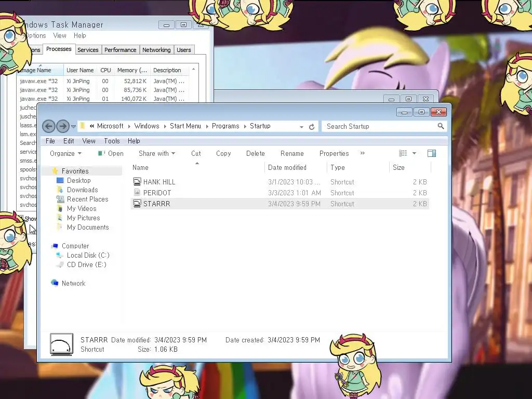Click the Delete toolbar button
The height and width of the screenshot is (399, 532).
[256, 153]
